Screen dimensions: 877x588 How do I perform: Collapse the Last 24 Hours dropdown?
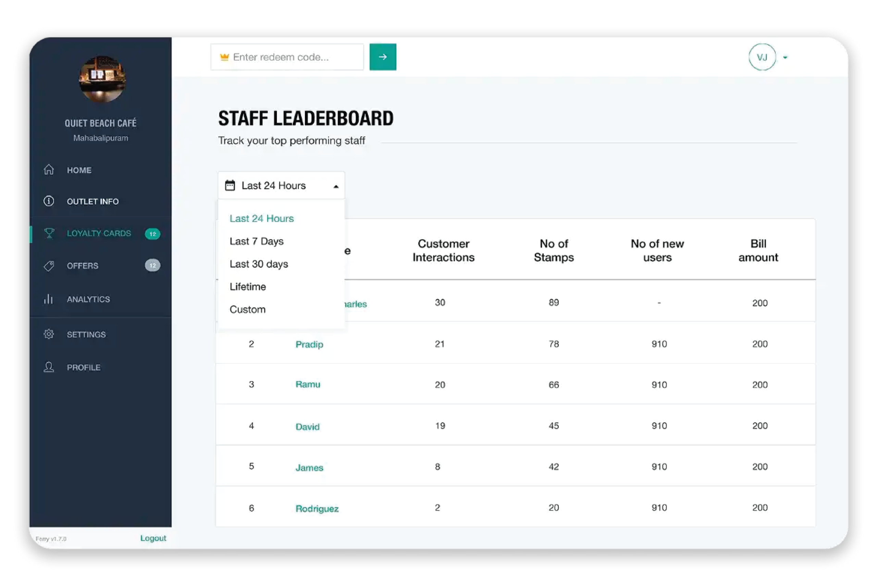pyautogui.click(x=336, y=187)
